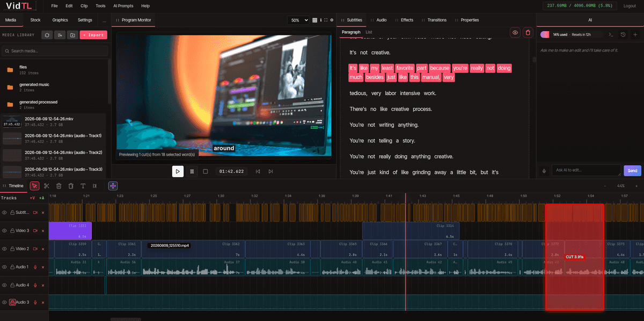Click the microphone icon beside the AI input

(544, 171)
